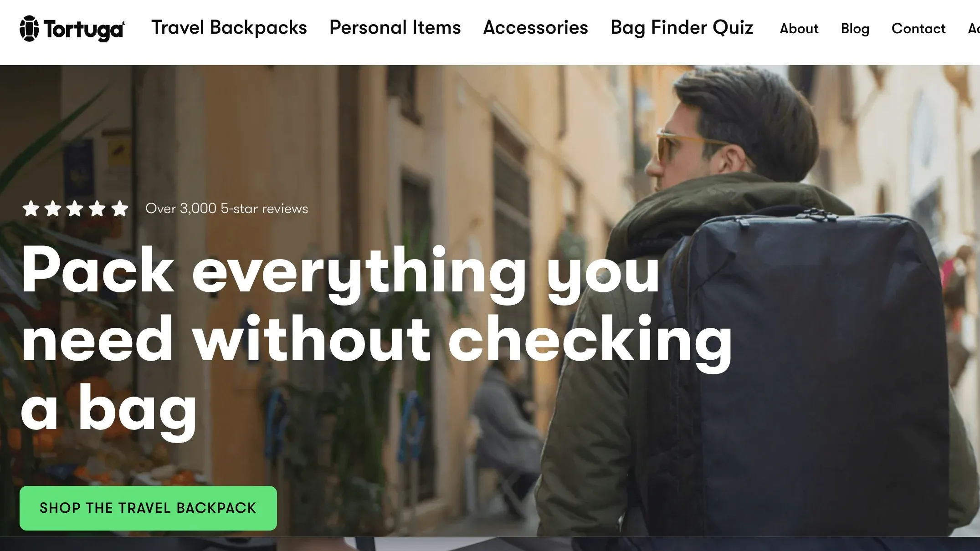Click the second review star icon

pyautogui.click(x=53, y=209)
